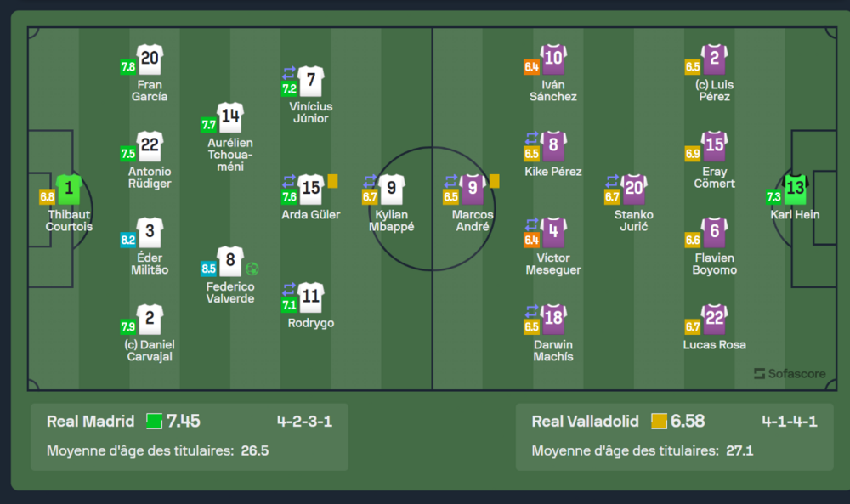The height and width of the screenshot is (504, 850).
Task: Click Real Madrid's green team rating square
Action: (154, 421)
